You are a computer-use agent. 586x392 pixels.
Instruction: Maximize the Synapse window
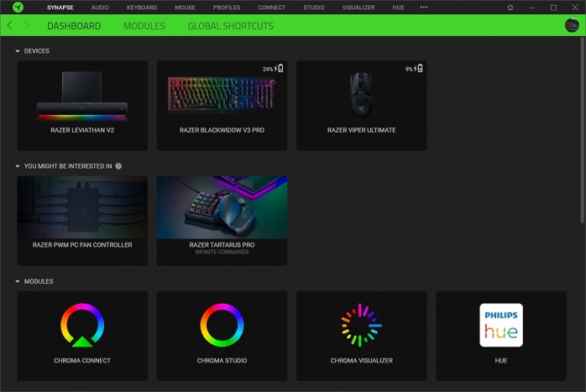click(553, 8)
